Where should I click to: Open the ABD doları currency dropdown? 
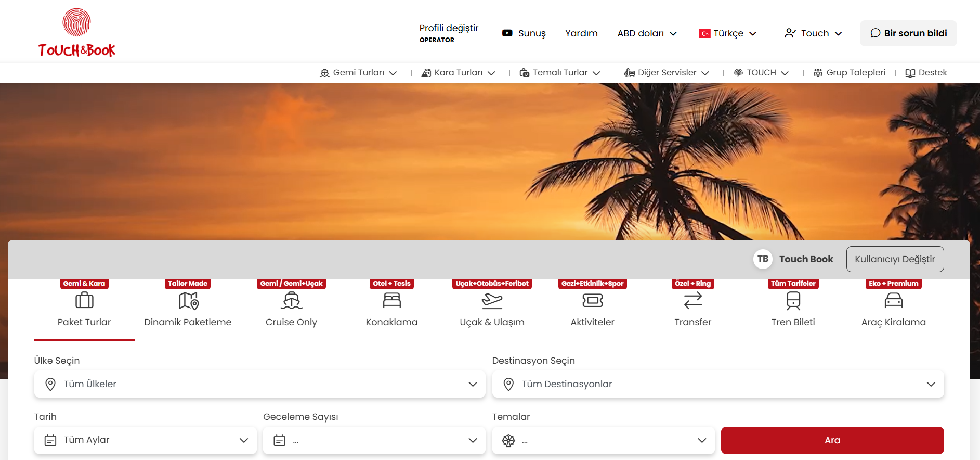coord(647,33)
